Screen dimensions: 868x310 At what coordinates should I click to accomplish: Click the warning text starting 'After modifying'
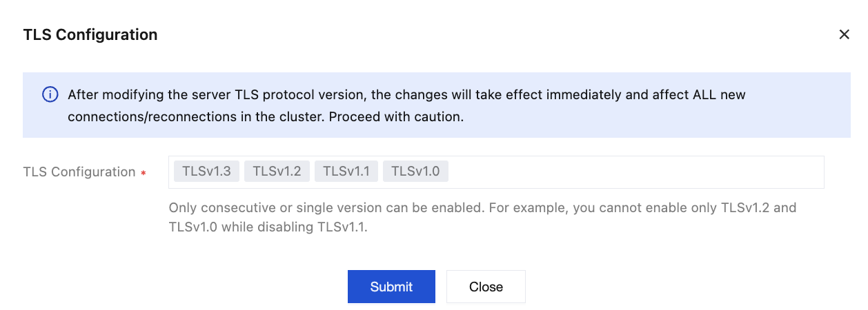point(276,94)
